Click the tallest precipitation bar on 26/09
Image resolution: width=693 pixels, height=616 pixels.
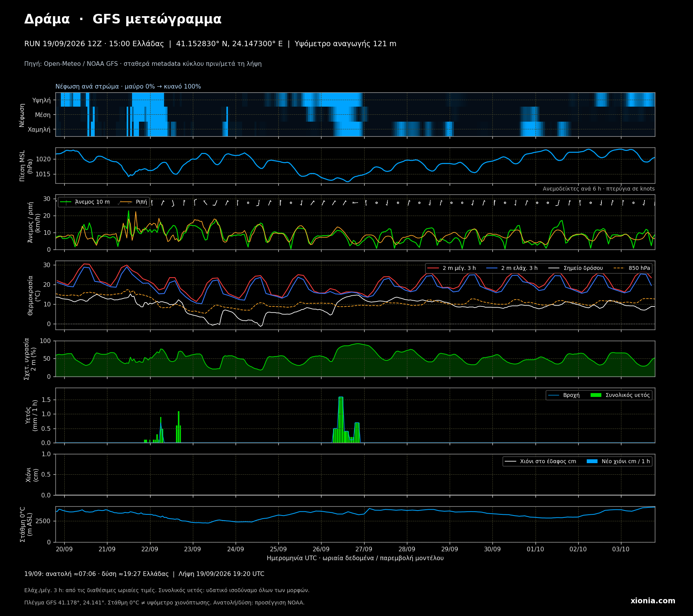[341, 420]
